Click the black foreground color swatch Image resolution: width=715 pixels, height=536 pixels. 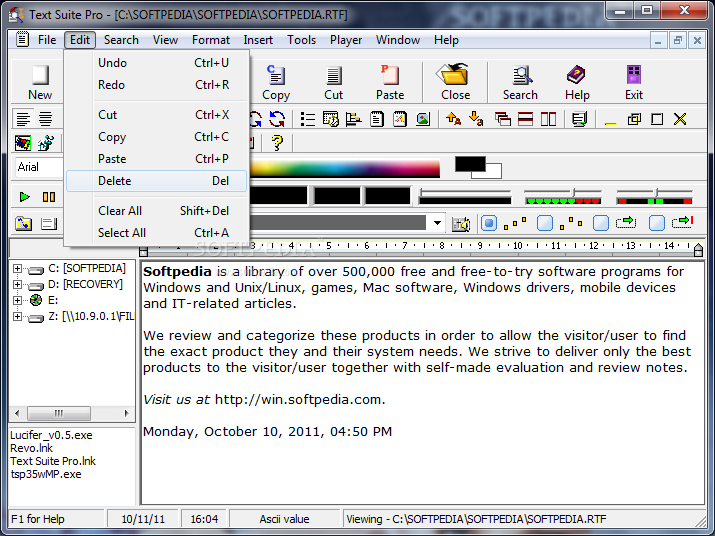point(470,164)
